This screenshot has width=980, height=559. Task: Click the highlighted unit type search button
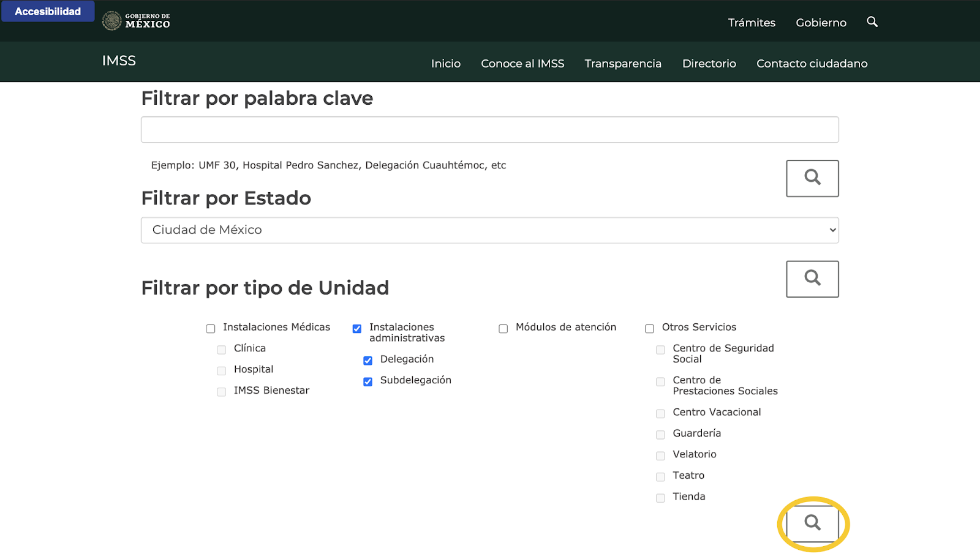[812, 523]
